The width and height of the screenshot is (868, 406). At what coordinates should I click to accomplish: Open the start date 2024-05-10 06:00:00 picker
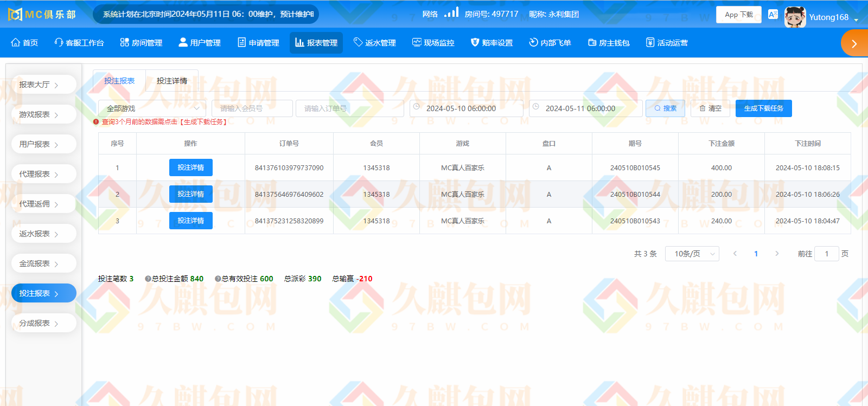(467, 108)
